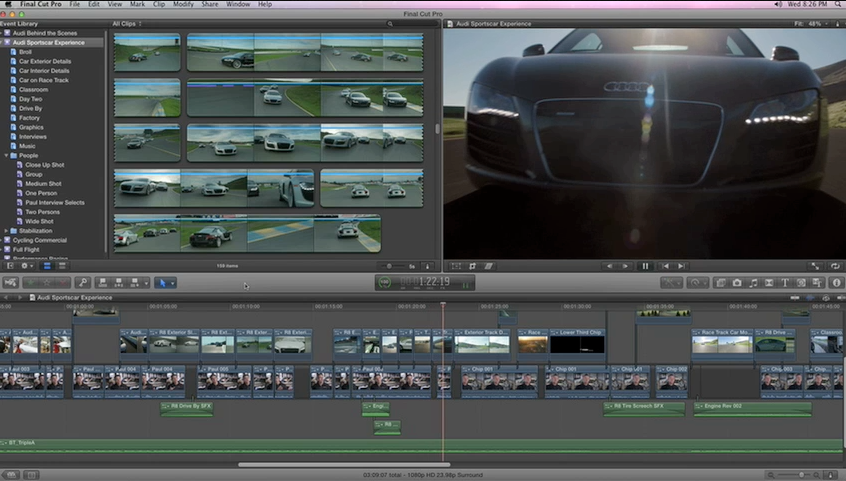
Task: Connect clip to primary storyline button
Action: (x=103, y=282)
